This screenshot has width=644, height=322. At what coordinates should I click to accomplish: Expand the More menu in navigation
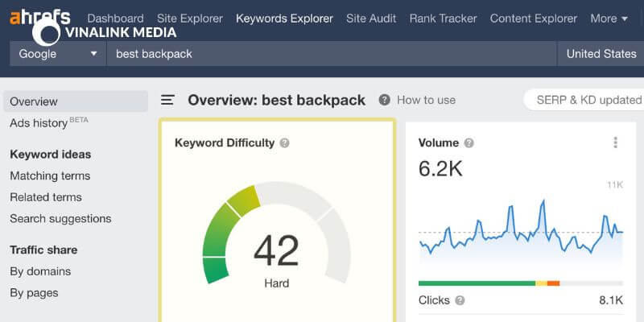609,19
